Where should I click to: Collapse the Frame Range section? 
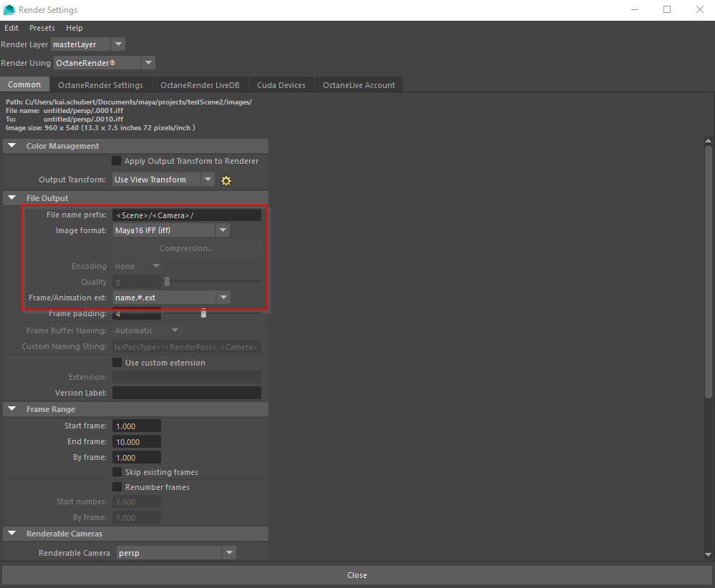pos(12,409)
